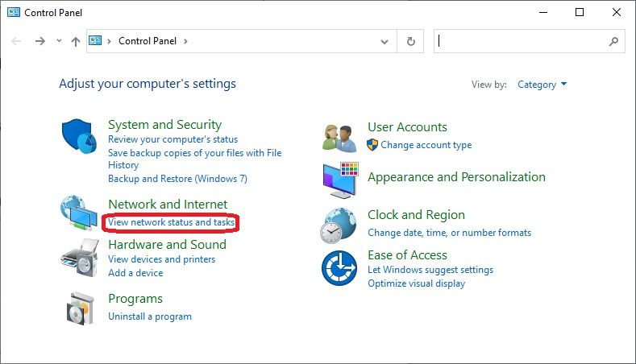
Task: Open Review your computer's status
Action: click(x=173, y=139)
